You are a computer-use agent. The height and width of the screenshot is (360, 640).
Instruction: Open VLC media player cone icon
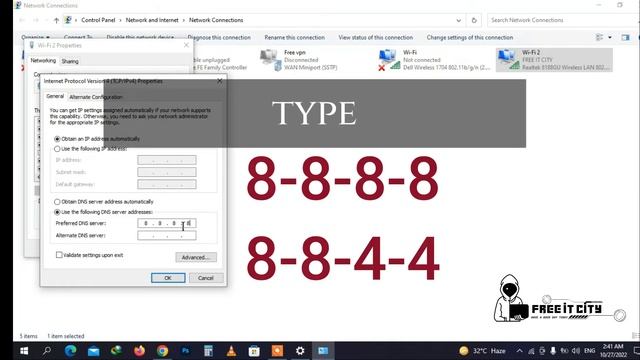tap(231, 351)
